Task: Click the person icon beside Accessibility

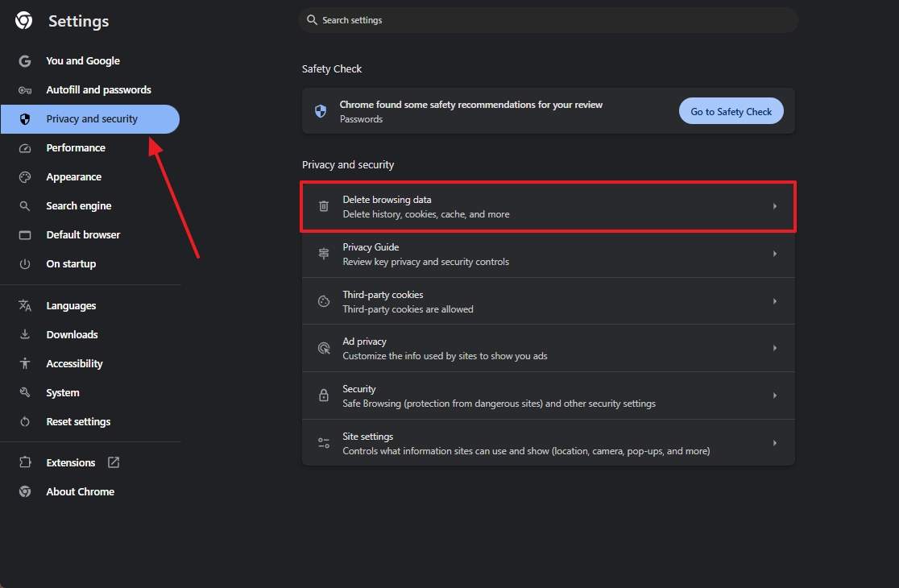Action: 25,363
